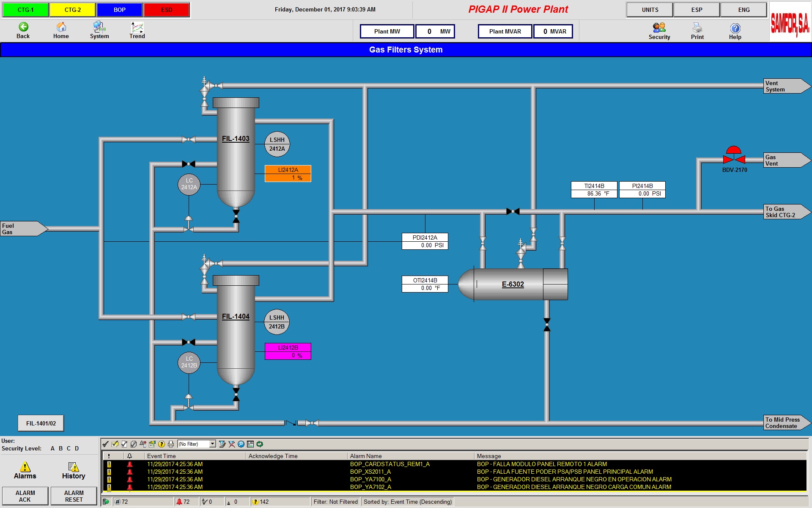Go back using the Back arrow icon
Screen dimensions: 812x508
(x=23, y=27)
